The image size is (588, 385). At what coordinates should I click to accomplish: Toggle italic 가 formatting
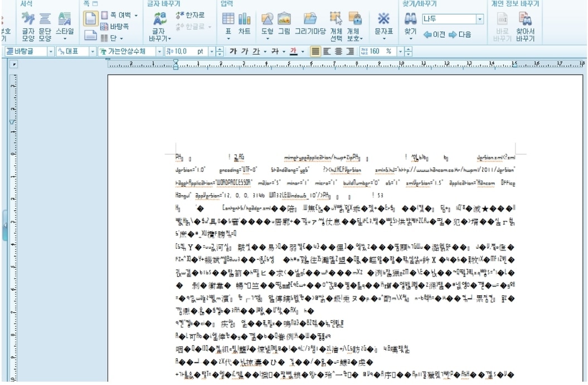point(245,51)
